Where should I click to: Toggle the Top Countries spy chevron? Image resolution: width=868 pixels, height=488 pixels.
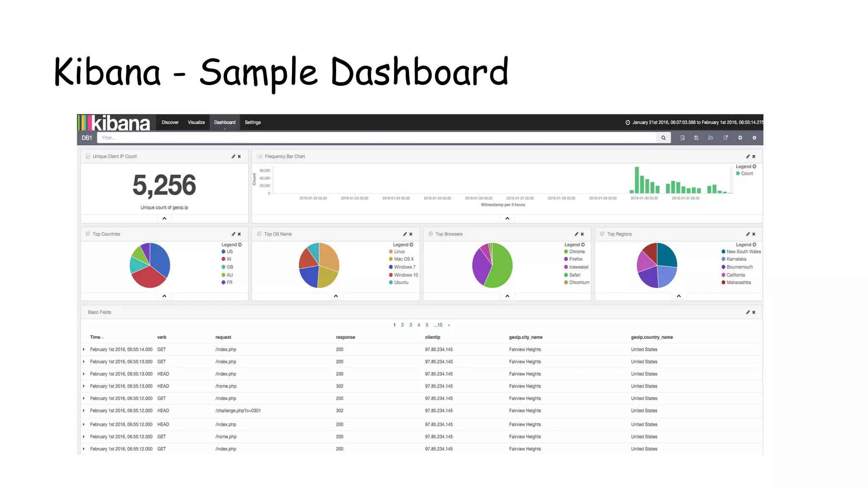coord(164,296)
